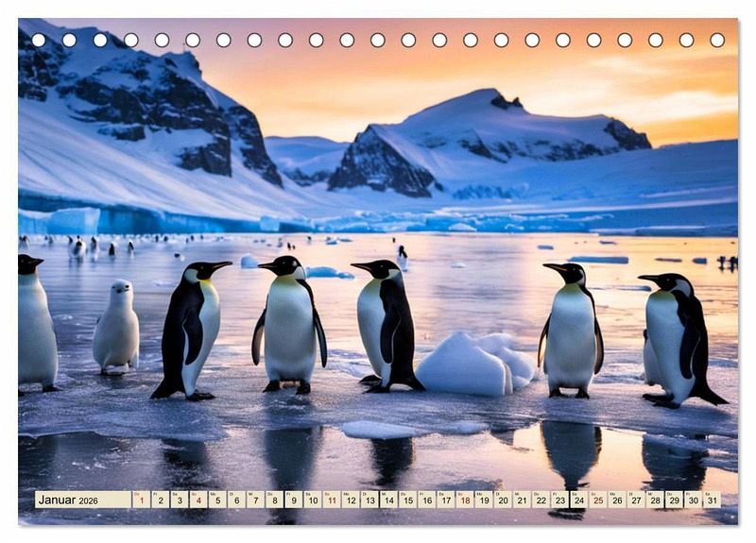Screen dimensions: 756x543
Task: Select day 8 in the calendar strip
Action: (275, 500)
